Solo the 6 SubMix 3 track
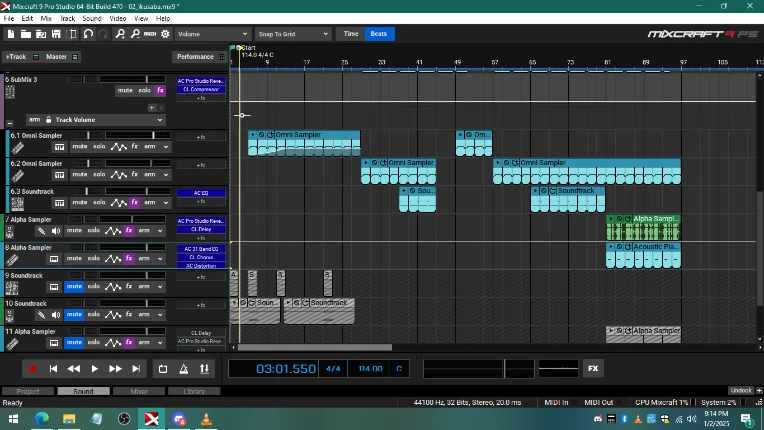Viewport: 764px width, 430px height. 144,91
